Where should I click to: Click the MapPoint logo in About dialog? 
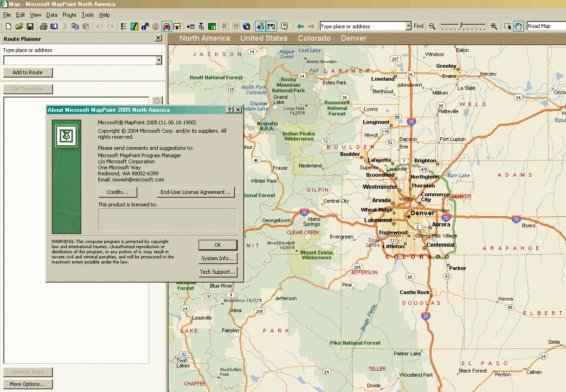point(66,135)
